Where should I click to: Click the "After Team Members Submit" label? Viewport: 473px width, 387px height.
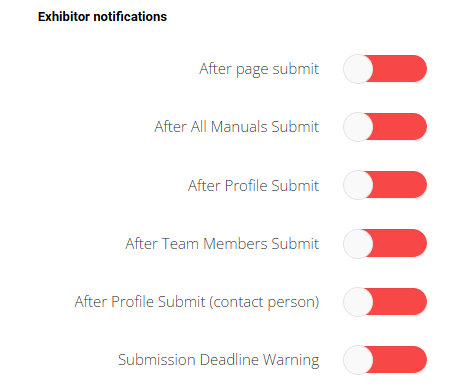click(x=222, y=244)
